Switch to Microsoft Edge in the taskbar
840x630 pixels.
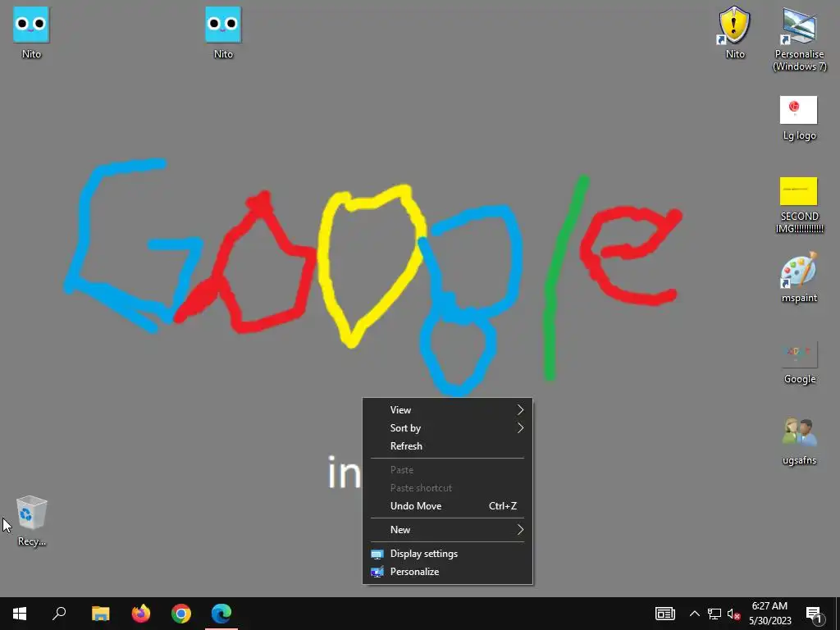[x=221, y=614]
